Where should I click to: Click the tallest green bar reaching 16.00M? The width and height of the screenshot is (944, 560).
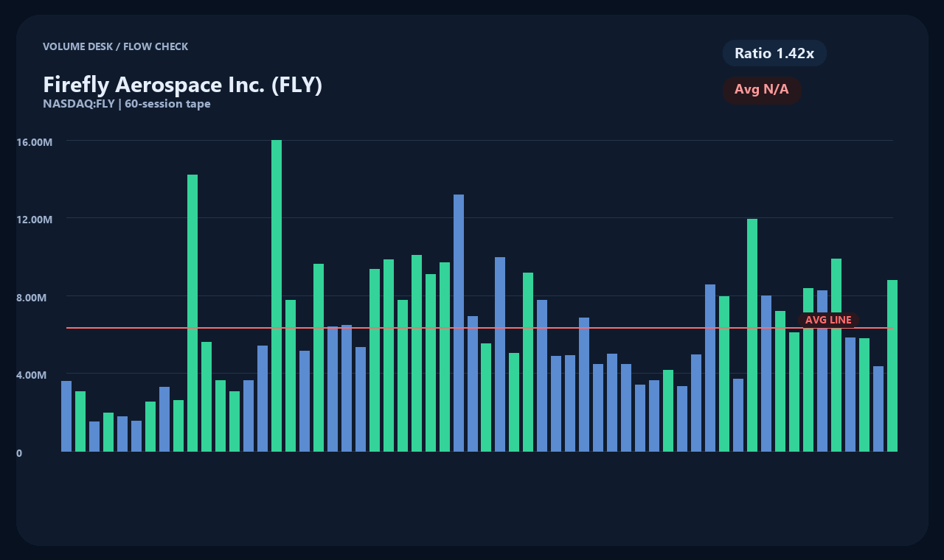(x=277, y=295)
